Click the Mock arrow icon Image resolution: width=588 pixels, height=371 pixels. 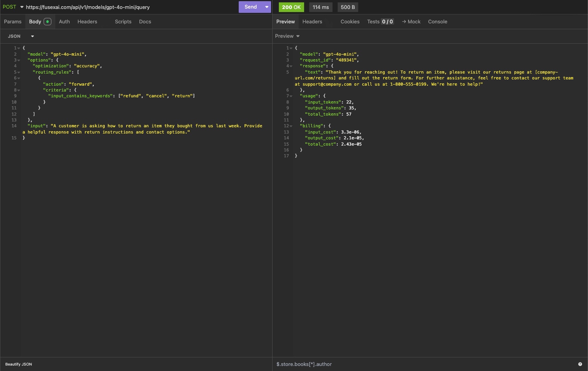point(404,22)
